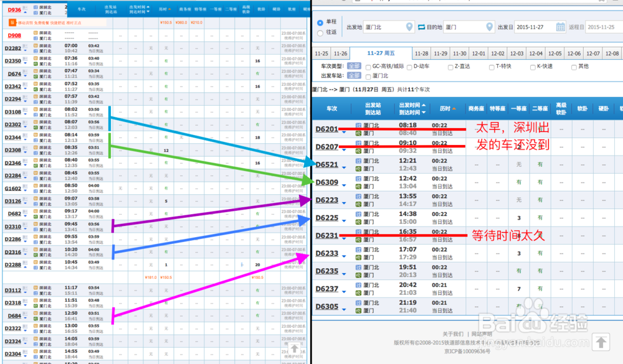Screen dimensions: 623x364
Task: Sort by 出发时间 column header
Action: click(x=412, y=105)
